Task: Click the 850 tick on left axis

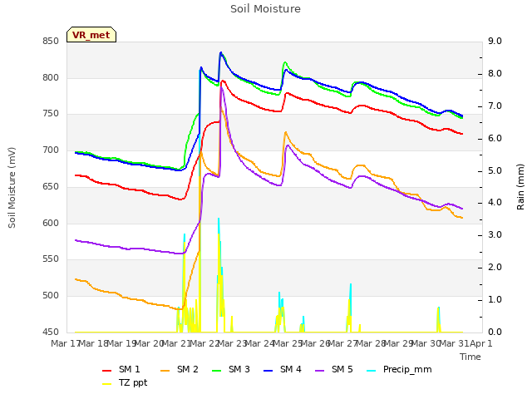Action: point(51,42)
